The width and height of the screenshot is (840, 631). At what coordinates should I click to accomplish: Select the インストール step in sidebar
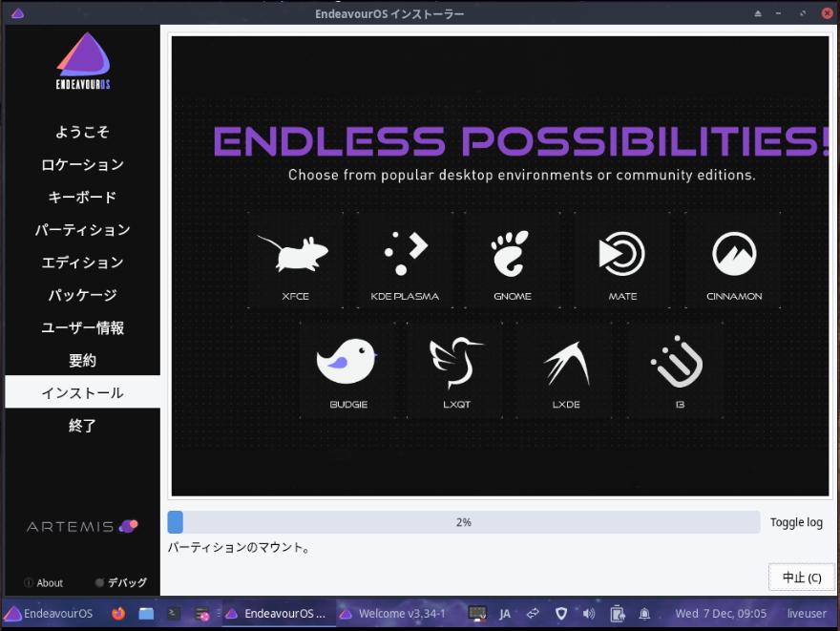click(x=82, y=392)
